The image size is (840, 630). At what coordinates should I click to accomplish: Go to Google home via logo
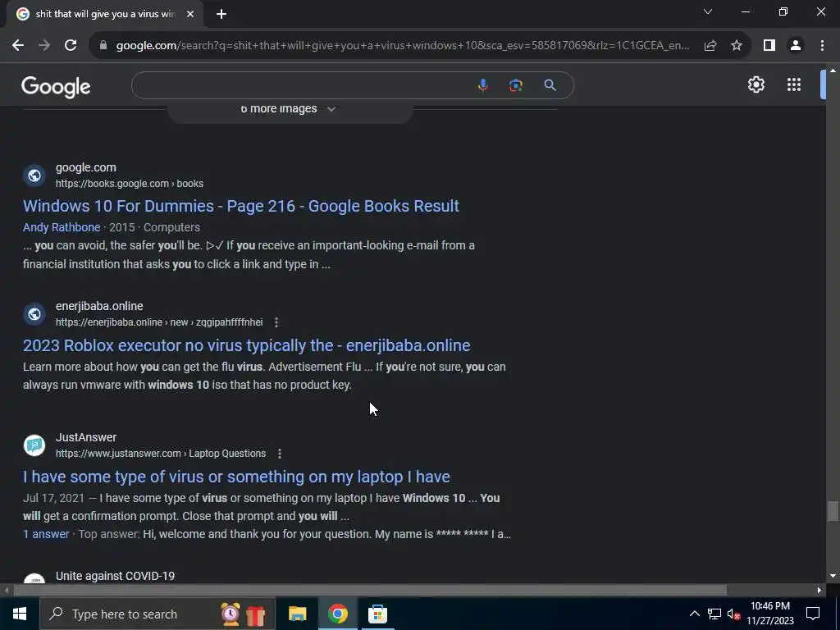(x=56, y=86)
